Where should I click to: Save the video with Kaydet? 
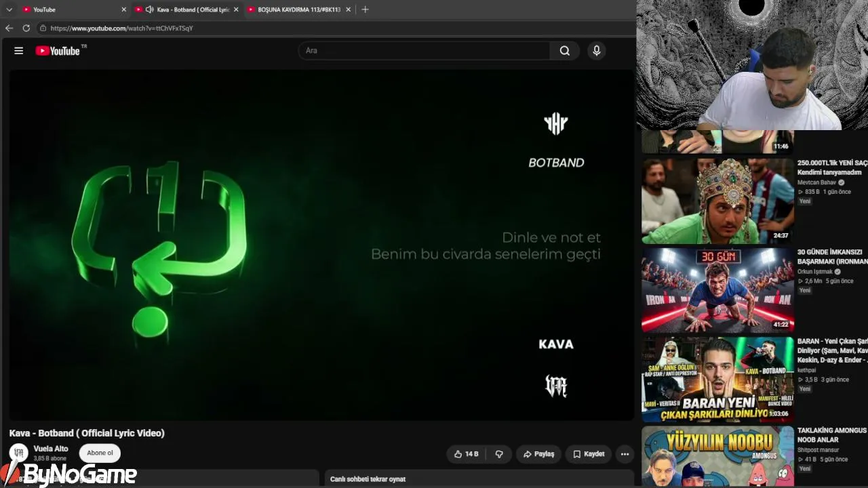tap(589, 454)
